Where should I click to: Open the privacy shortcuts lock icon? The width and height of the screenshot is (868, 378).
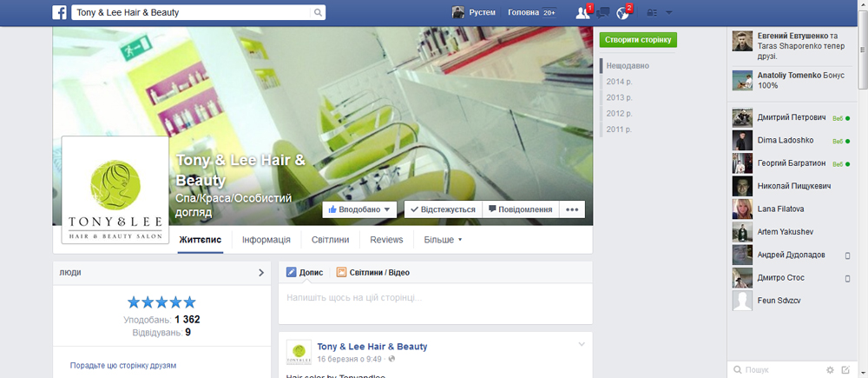[x=653, y=13]
